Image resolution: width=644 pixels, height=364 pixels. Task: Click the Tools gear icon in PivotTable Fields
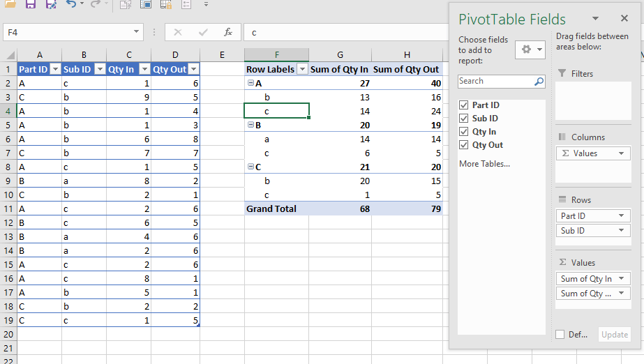point(530,50)
